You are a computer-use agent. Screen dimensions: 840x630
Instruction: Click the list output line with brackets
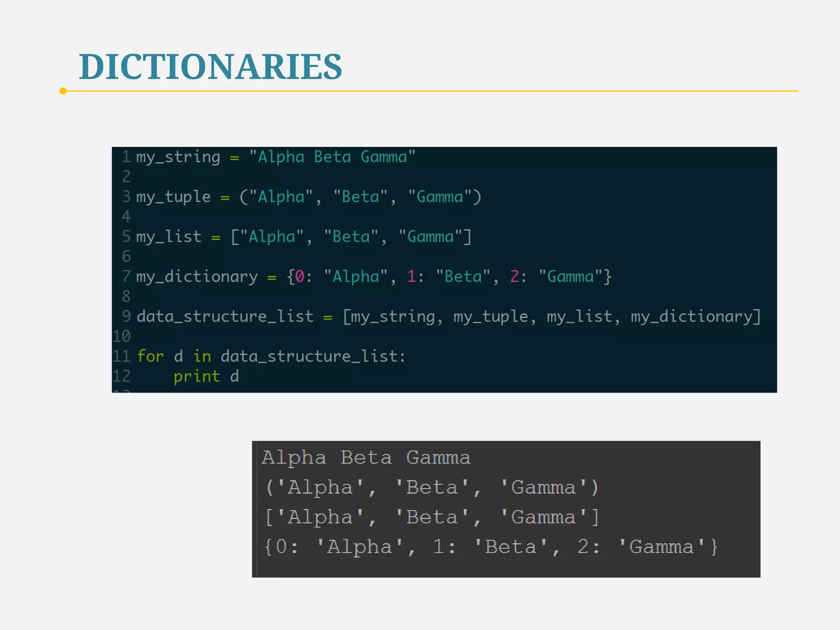click(431, 518)
